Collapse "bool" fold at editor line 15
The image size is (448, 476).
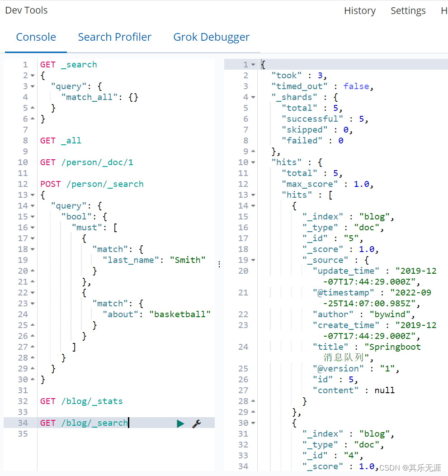[33, 217]
